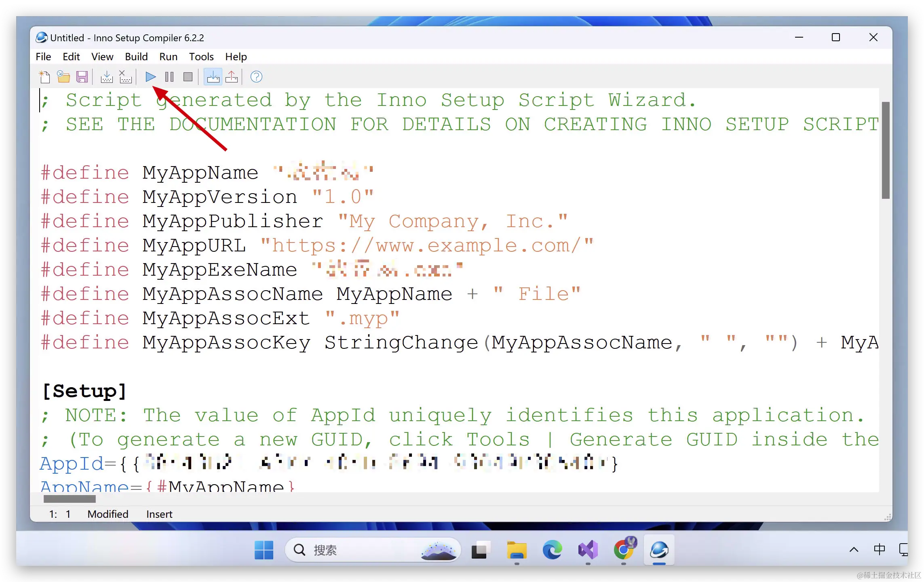Click the MyAppVersion "1.0" value
This screenshot has height=582, width=924.
(343, 197)
